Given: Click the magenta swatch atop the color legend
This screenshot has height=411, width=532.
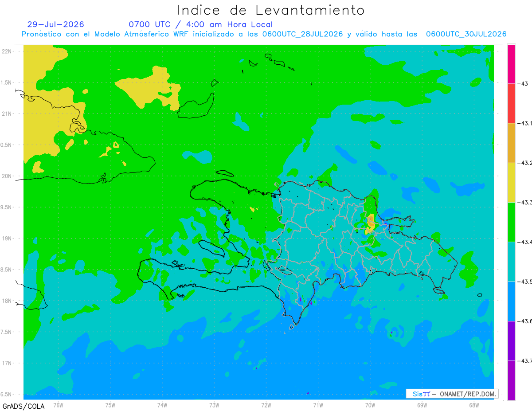Looking at the screenshot, I should point(511,64).
